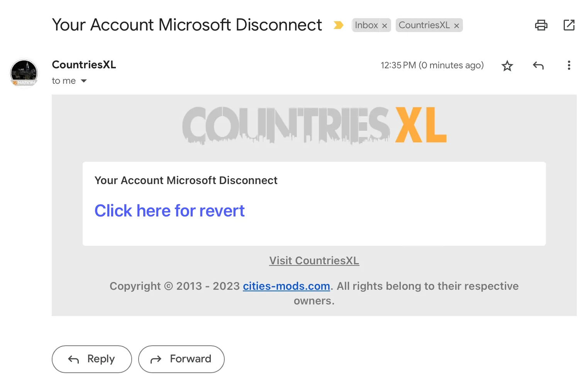
Task: Click the CountriesXL sender avatar
Action: pyautogui.click(x=24, y=73)
